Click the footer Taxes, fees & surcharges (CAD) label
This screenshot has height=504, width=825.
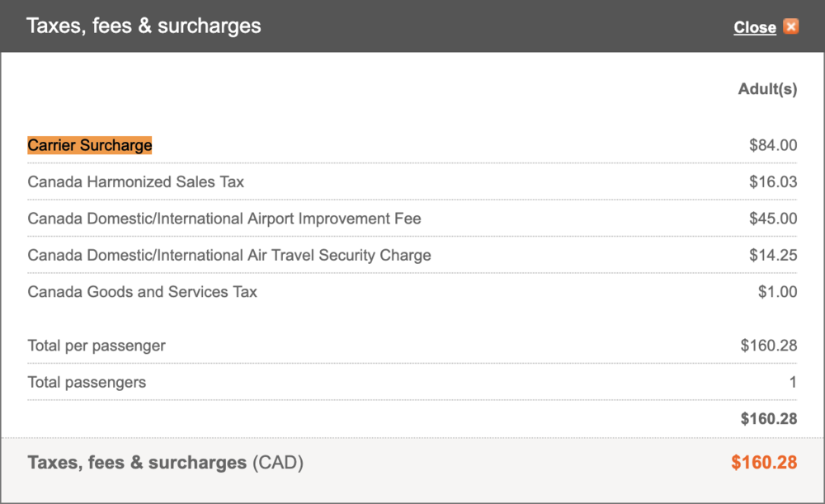165,463
